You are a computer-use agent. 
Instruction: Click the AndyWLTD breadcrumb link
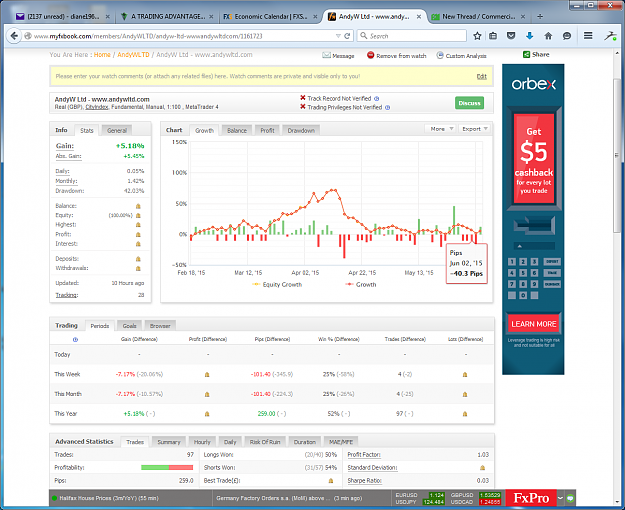[x=133, y=55]
